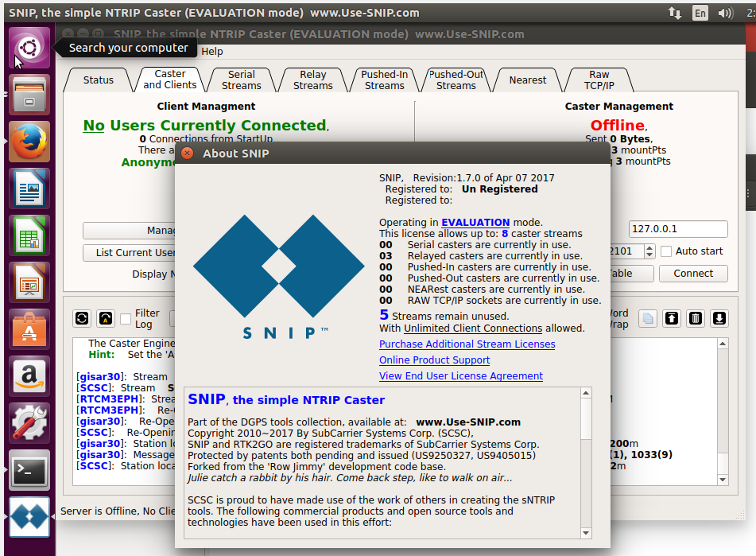This screenshot has width=756, height=556.
Task: Open the Raw TCP/IP tab
Action: pos(599,80)
